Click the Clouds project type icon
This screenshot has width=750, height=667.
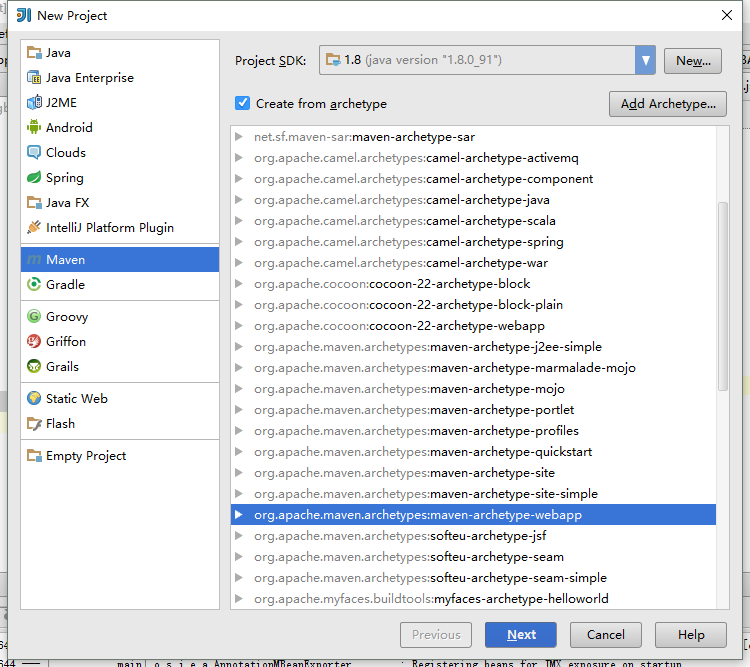point(34,153)
